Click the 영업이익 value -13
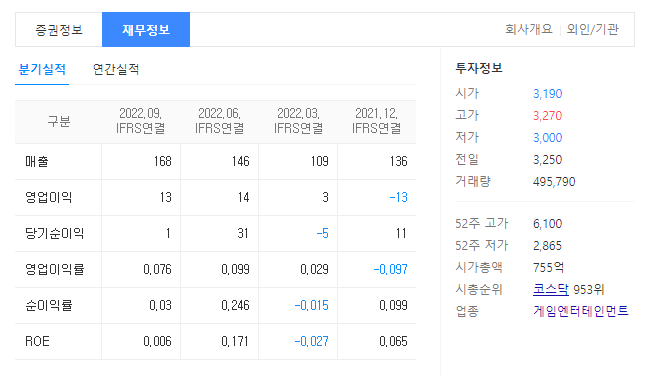 399,197
